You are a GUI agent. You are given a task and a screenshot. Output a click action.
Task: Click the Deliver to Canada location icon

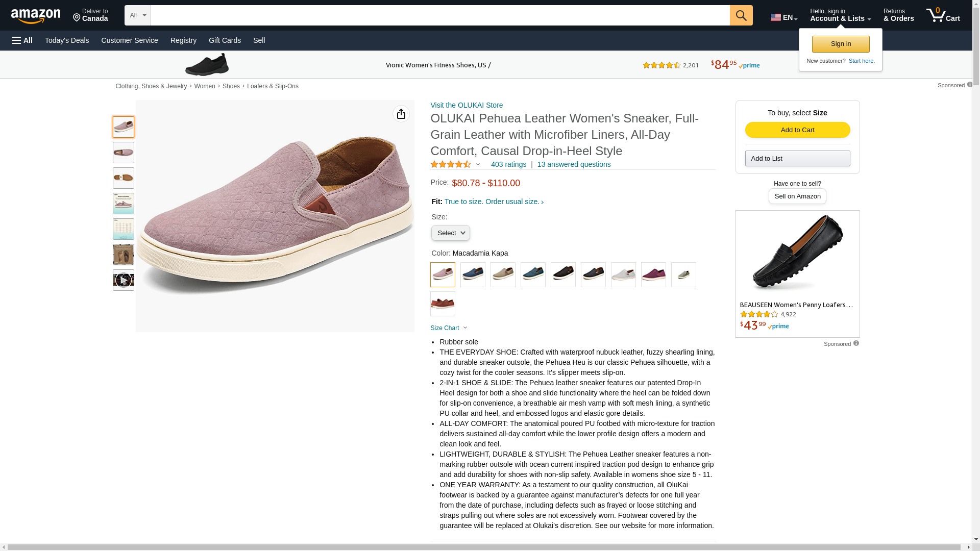[77, 18]
